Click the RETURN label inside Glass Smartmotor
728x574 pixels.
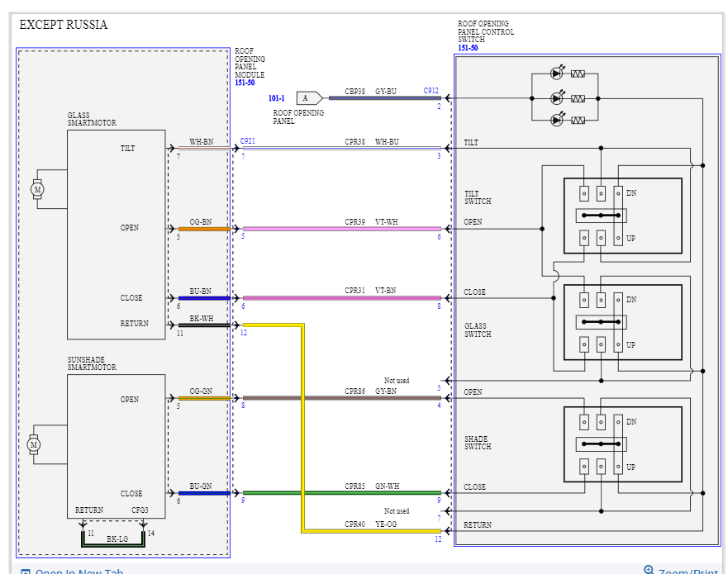(134, 324)
